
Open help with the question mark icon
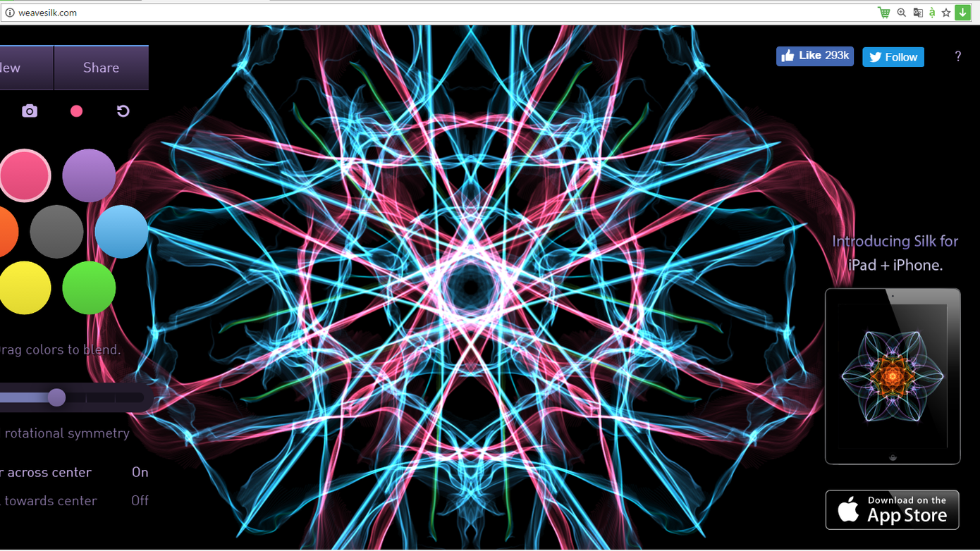[957, 56]
